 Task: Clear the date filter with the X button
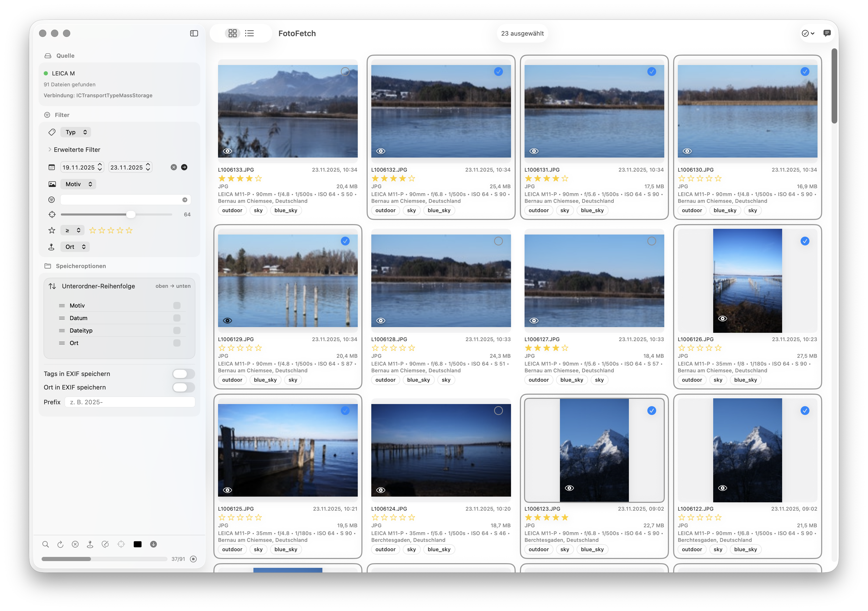pyautogui.click(x=173, y=167)
